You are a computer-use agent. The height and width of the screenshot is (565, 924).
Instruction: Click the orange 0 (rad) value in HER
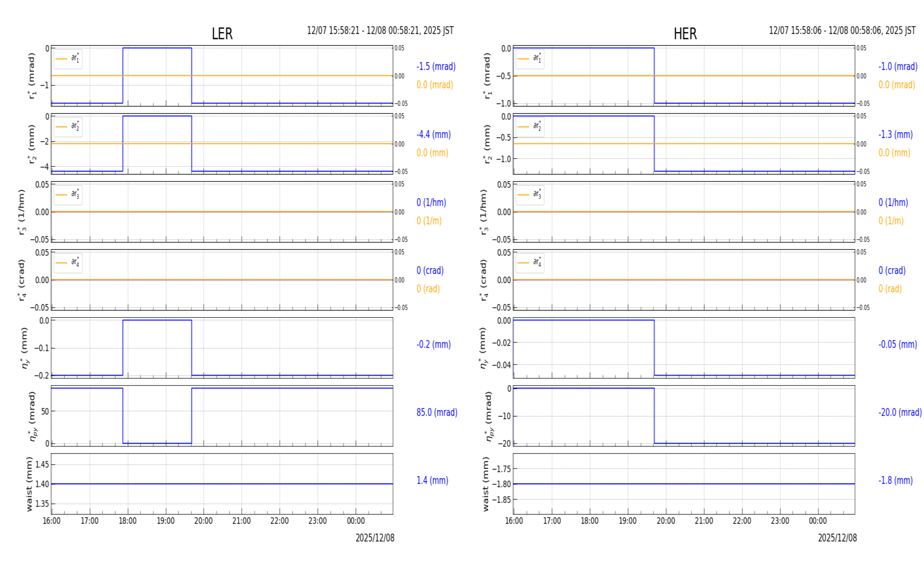890,289
